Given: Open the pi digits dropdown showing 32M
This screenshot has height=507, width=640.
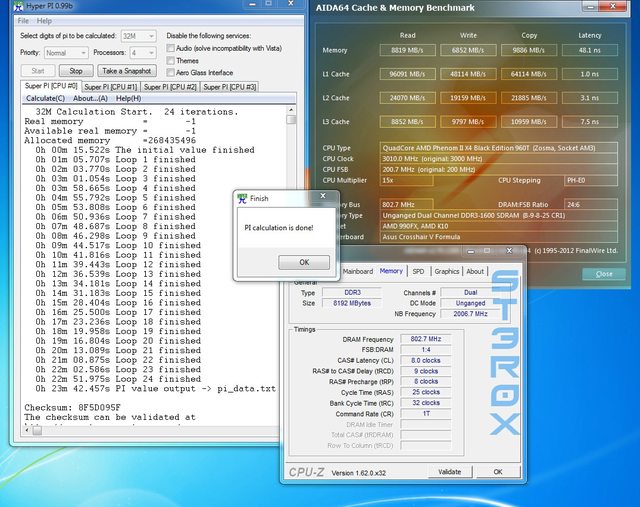Looking at the screenshot, I should pos(139,36).
